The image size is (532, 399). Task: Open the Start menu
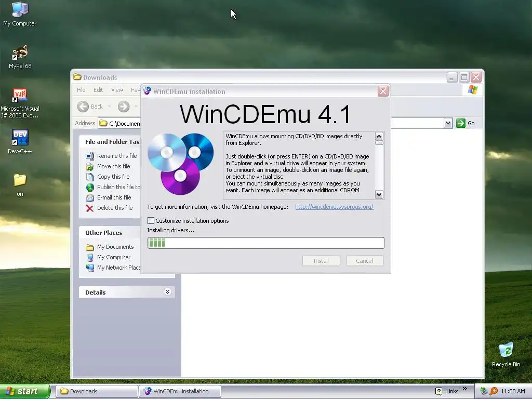(x=24, y=391)
